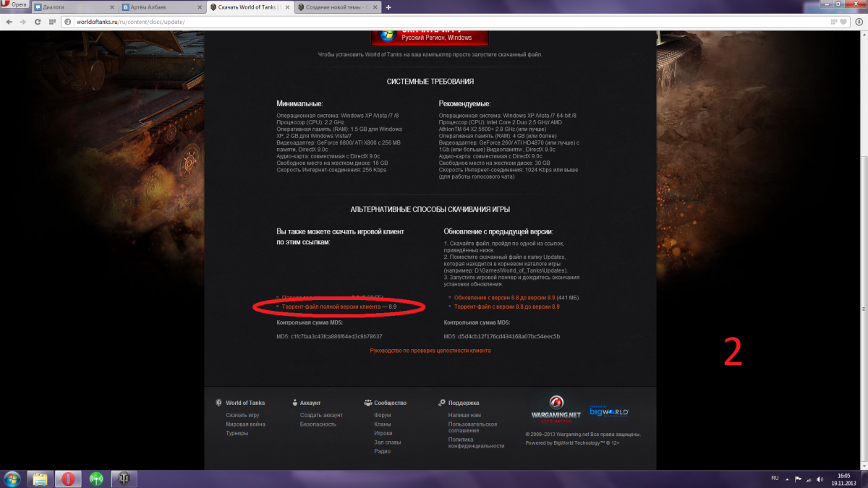Click the BigWorld logo in the footer
This screenshot has height=488, width=868.
click(608, 411)
